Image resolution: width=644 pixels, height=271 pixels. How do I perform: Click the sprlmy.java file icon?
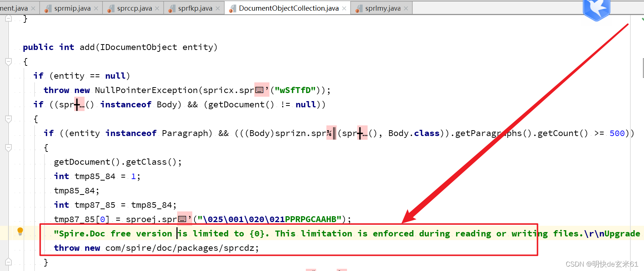tap(359, 9)
